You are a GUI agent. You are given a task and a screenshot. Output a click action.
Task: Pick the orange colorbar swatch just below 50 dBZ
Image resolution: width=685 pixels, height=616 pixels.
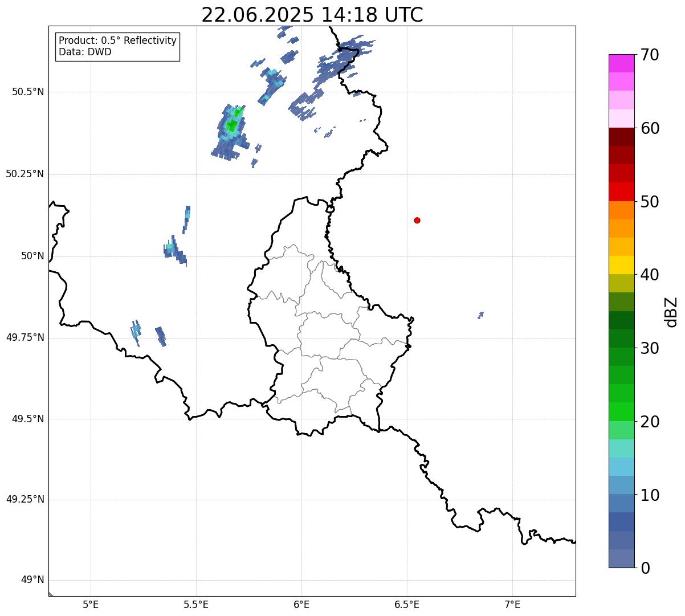point(621,210)
